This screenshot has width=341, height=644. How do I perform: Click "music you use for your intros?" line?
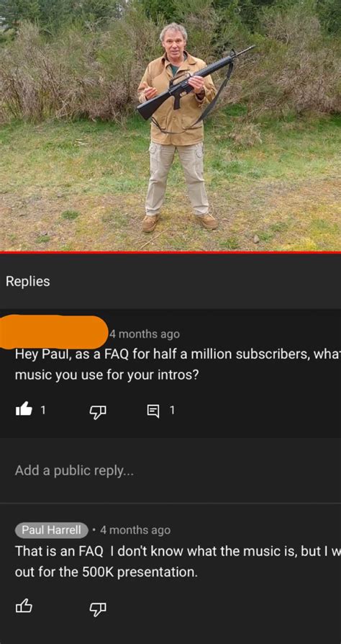[x=106, y=376]
